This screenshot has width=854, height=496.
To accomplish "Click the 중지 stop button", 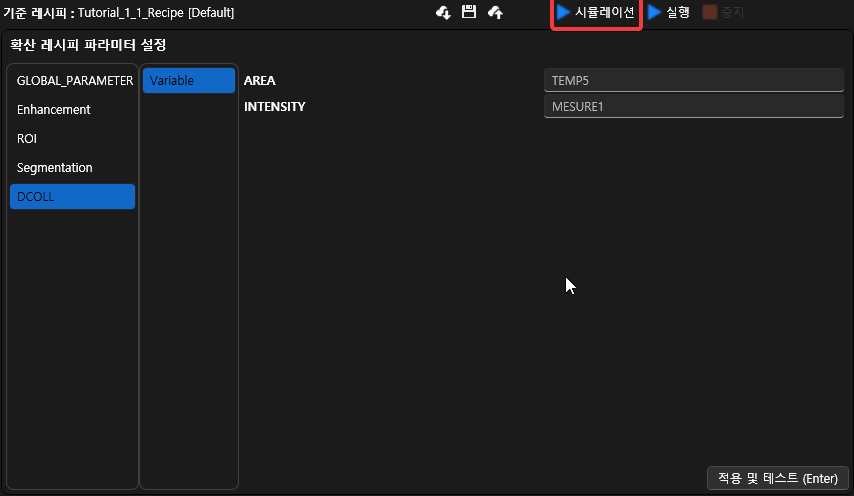I will (x=723, y=13).
